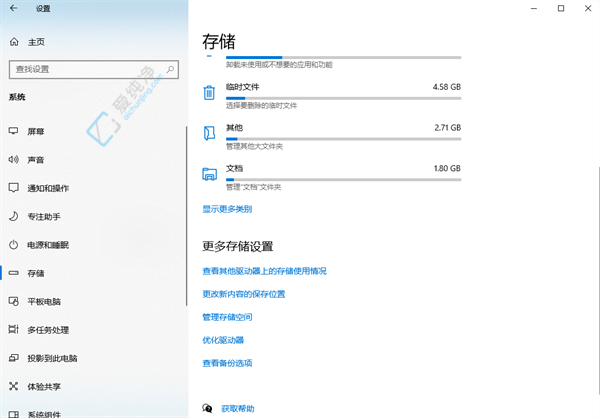Click 卸载未使用或不想要的应用和功能 description
600x418 pixels.
click(279, 65)
